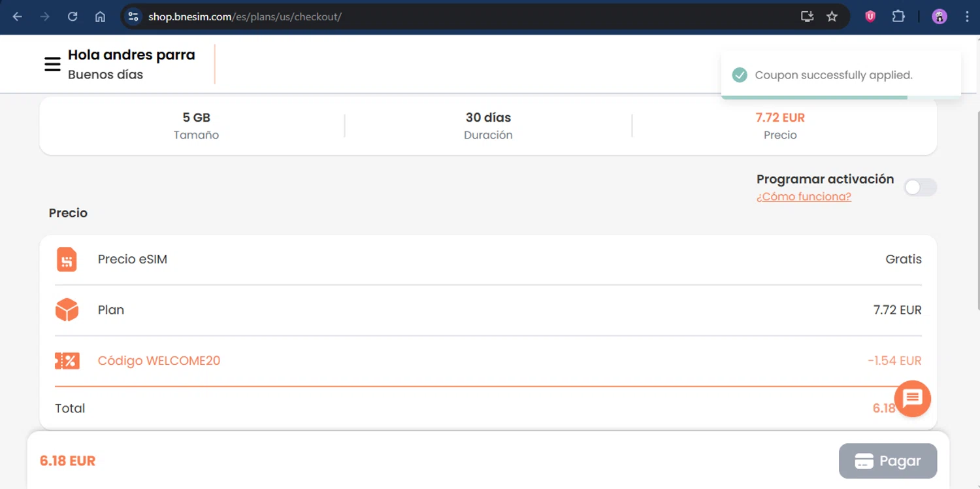Image resolution: width=980 pixels, height=489 pixels.
Task: View site information for shop.bnesim.com
Action: coord(133,17)
